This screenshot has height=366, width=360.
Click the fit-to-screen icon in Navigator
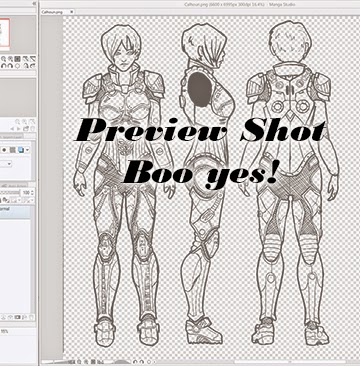click(32, 59)
